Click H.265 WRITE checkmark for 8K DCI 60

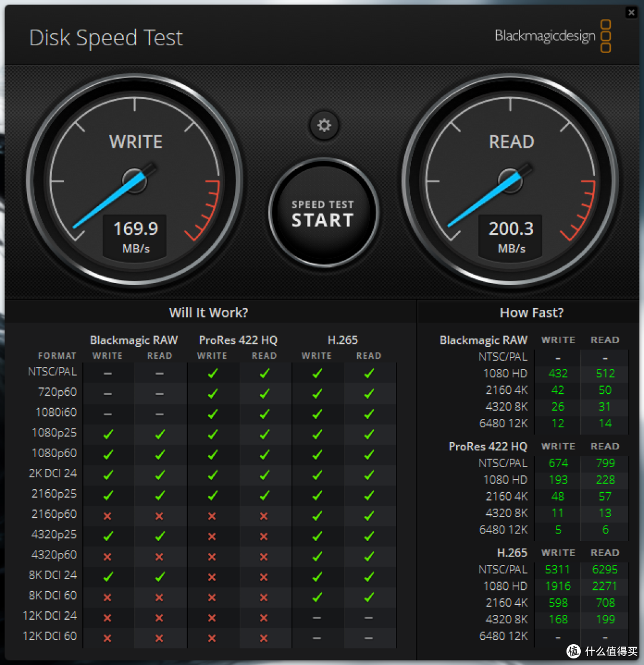click(317, 596)
